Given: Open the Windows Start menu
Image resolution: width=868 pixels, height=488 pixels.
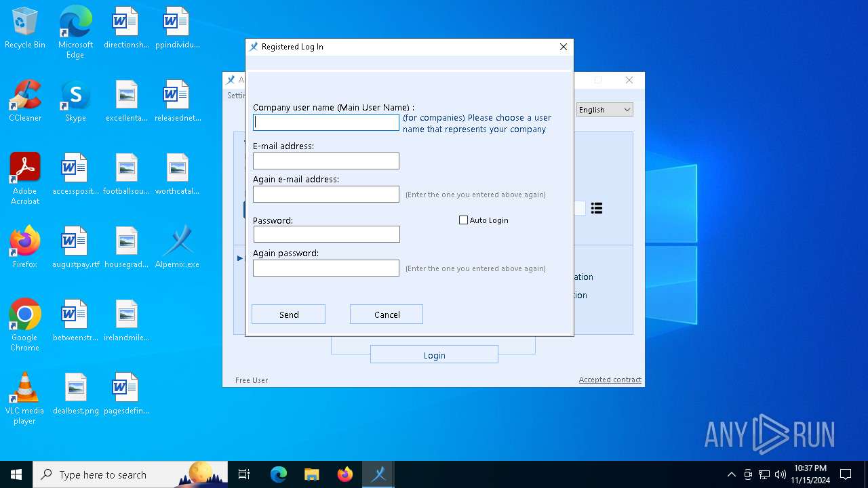Looking at the screenshot, I should click(16, 474).
